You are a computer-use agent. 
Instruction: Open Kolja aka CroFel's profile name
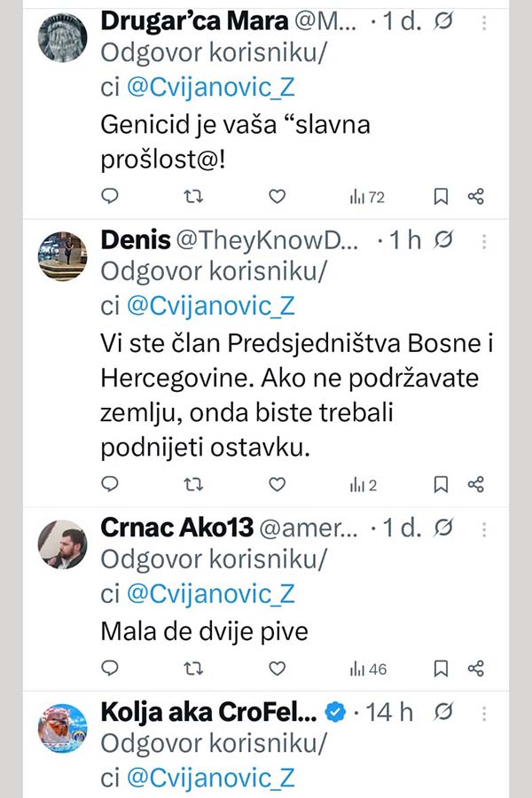(x=207, y=712)
